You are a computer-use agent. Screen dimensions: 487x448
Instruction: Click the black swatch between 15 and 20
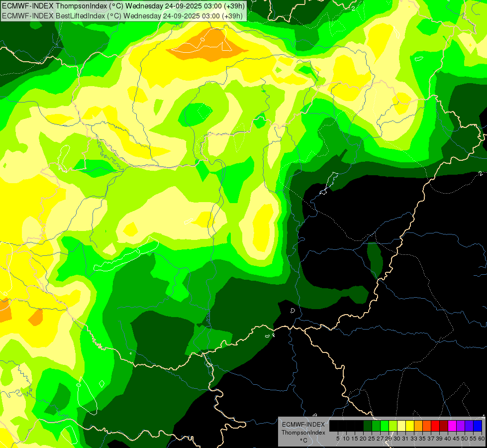359,426
